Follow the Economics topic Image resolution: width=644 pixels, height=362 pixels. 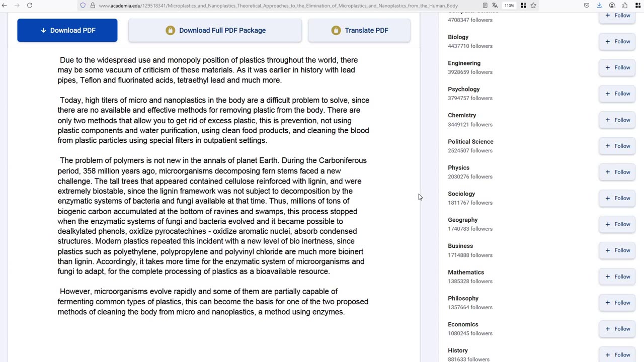(x=617, y=329)
